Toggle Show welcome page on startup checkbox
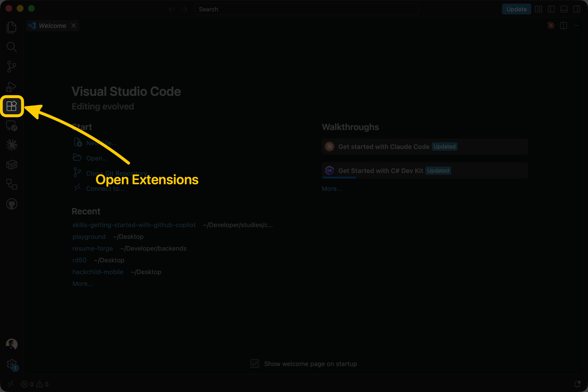The width and height of the screenshot is (588, 392). [x=255, y=364]
